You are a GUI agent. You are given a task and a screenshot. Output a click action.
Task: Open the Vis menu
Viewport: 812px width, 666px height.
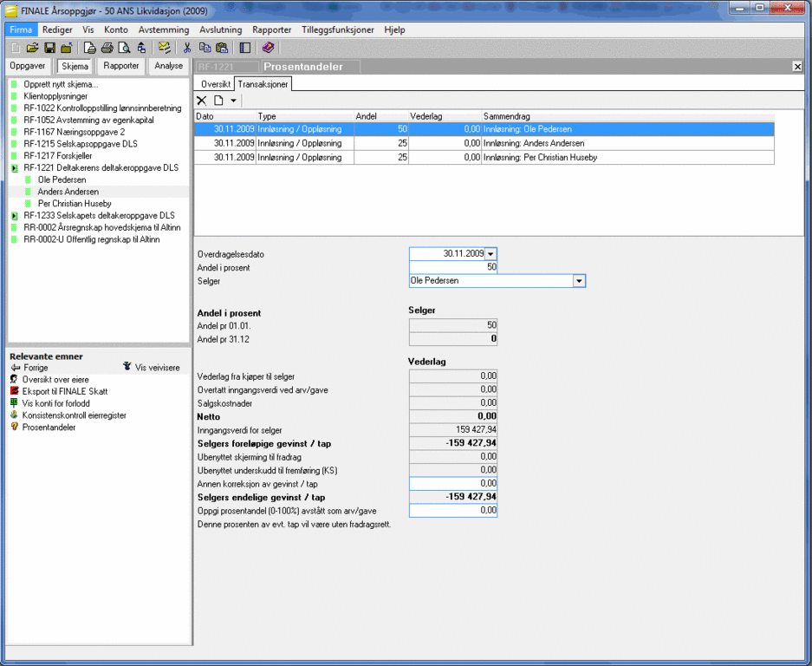coord(88,30)
